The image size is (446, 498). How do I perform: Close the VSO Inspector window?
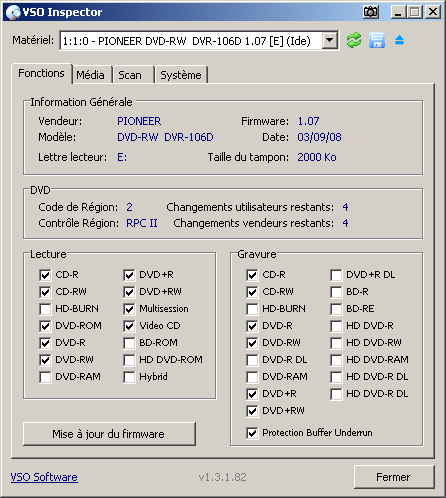click(x=433, y=12)
